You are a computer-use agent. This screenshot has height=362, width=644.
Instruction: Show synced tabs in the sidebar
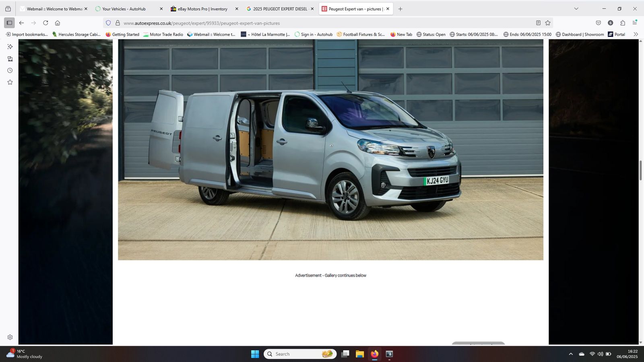click(10, 59)
